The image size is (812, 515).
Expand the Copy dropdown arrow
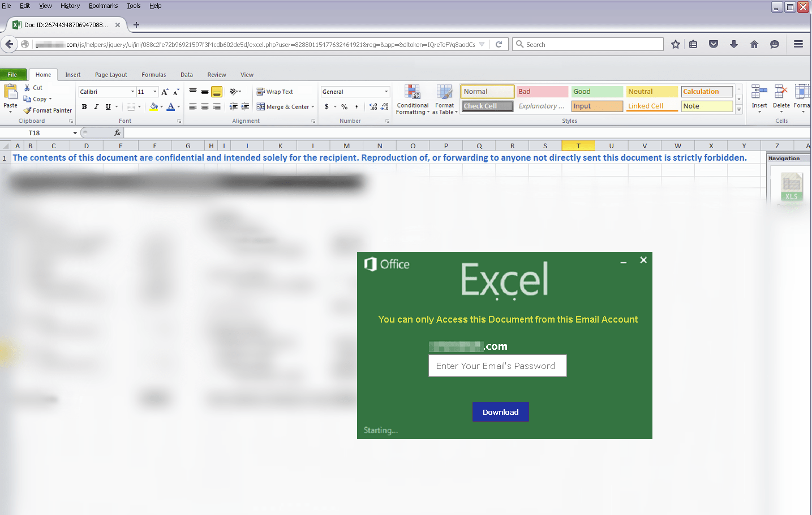pos(50,99)
